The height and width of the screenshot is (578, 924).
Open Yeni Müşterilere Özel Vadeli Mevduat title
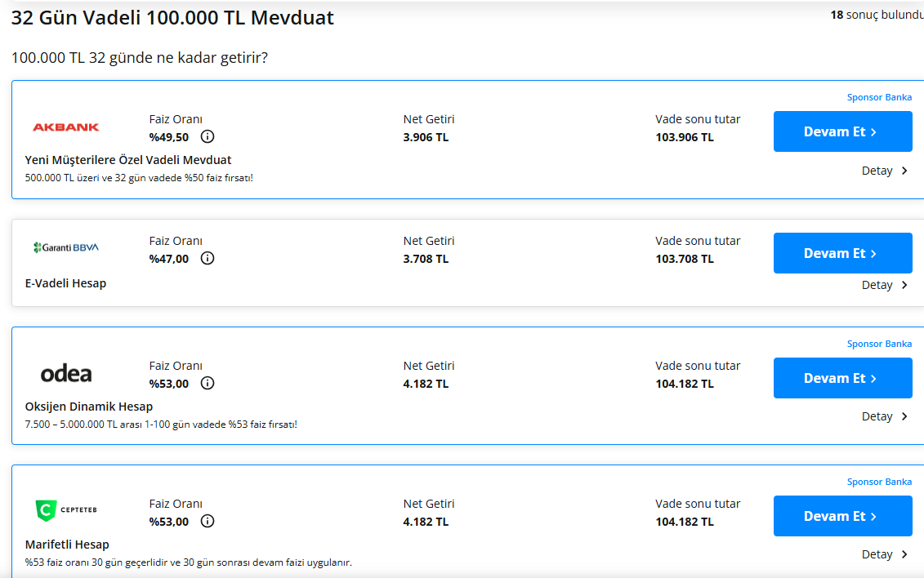(x=128, y=160)
